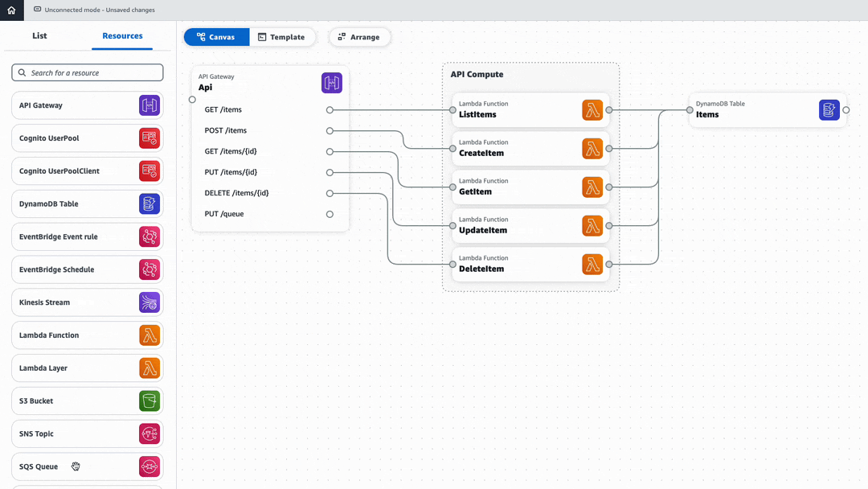The width and height of the screenshot is (868, 489).
Task: Select the DynamoDB Table icon in the sidebar
Action: coord(149,203)
